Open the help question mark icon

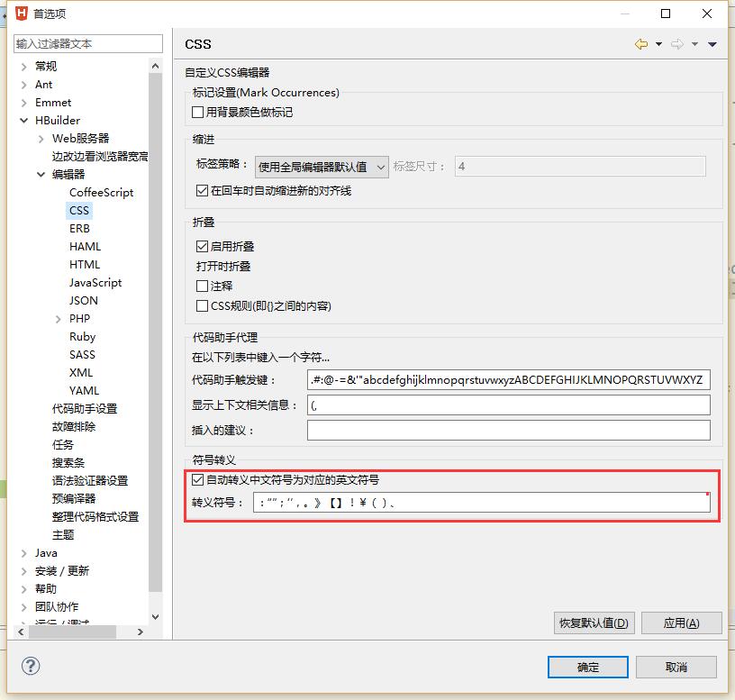(x=31, y=666)
